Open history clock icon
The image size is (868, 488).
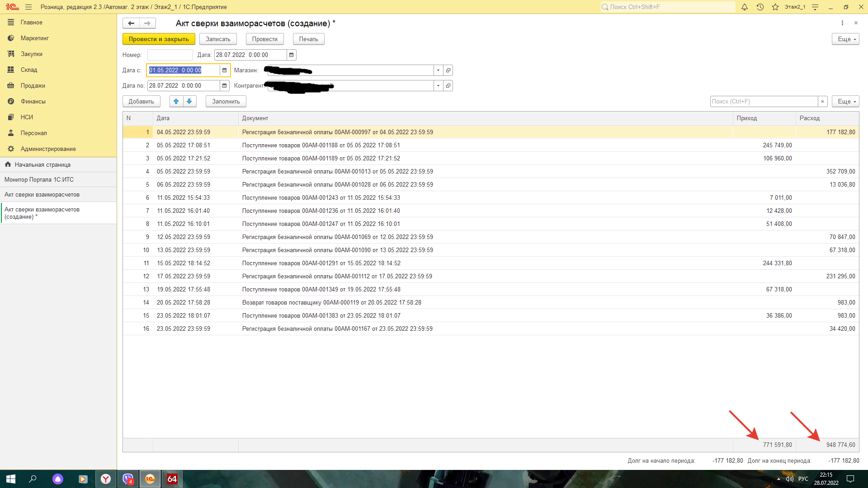760,7
